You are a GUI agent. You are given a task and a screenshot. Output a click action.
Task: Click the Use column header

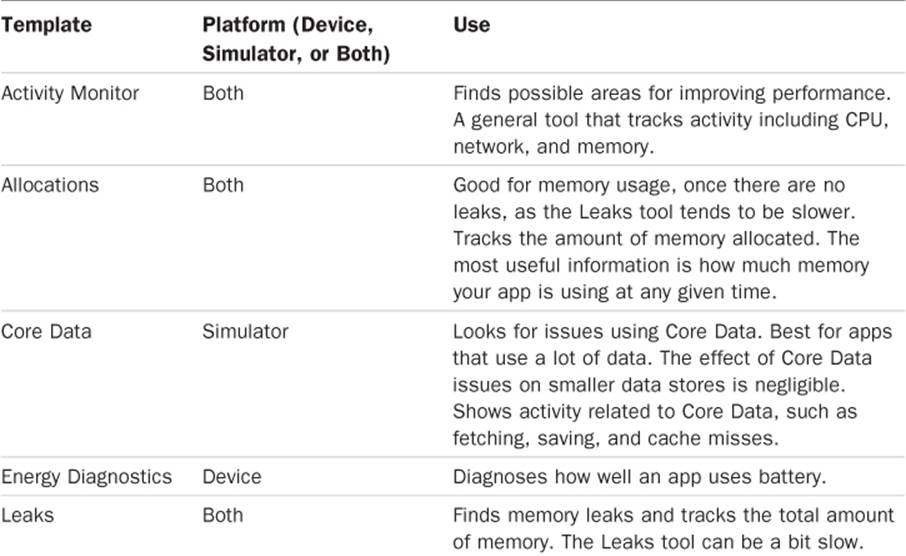tap(471, 25)
